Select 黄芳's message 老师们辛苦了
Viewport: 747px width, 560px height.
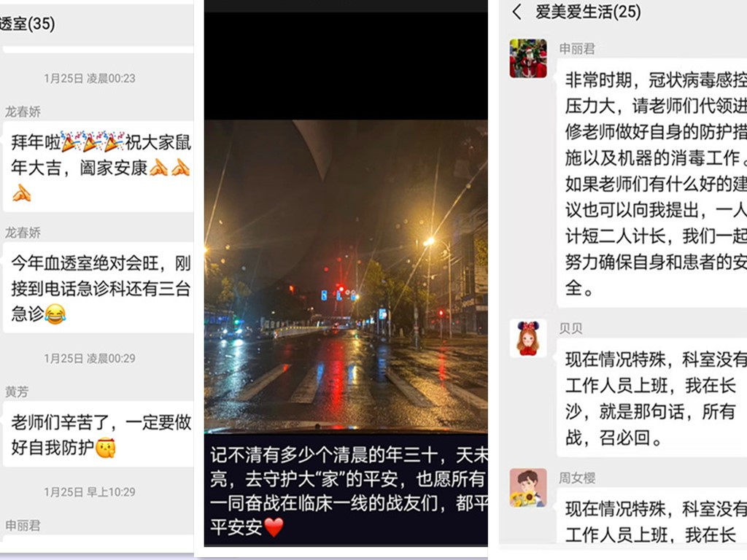point(98,435)
